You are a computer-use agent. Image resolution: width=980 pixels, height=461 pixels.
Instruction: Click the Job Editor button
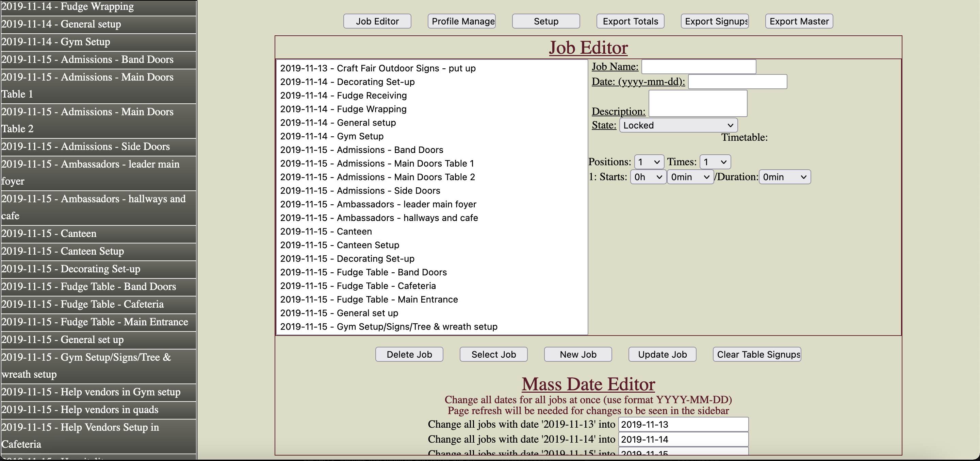[376, 21]
